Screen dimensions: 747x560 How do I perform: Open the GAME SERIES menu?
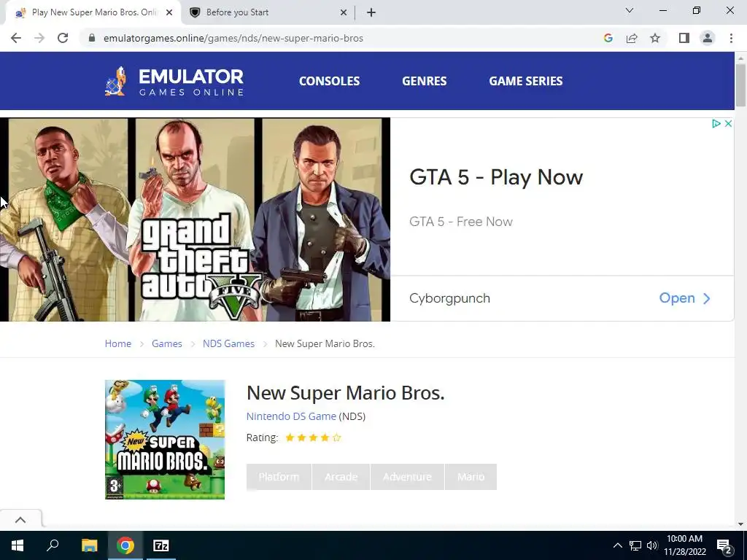pyautogui.click(x=525, y=81)
